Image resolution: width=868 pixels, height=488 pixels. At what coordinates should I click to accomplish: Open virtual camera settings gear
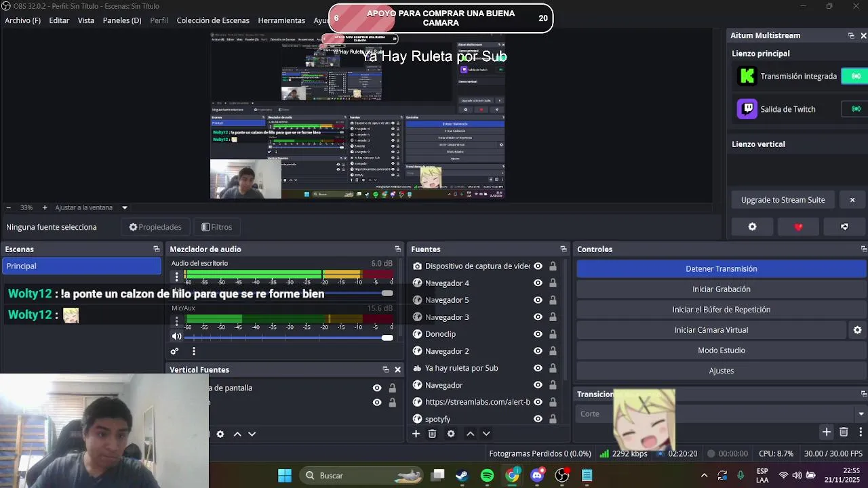point(857,330)
